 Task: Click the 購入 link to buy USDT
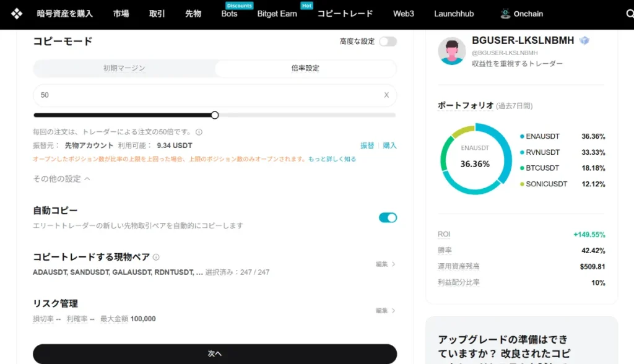390,144
